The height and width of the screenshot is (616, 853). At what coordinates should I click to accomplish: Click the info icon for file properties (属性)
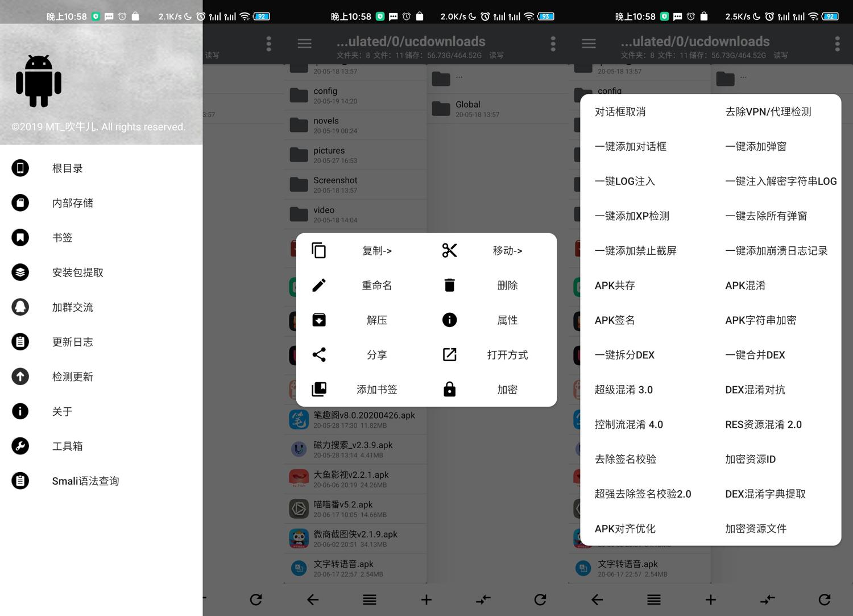point(449,320)
